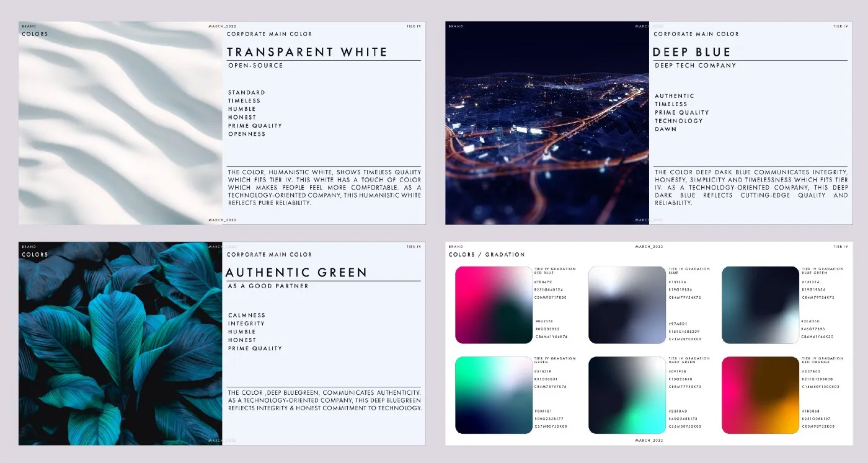
Task: Select HONEST on the Authentic Green slide
Action: (x=242, y=340)
